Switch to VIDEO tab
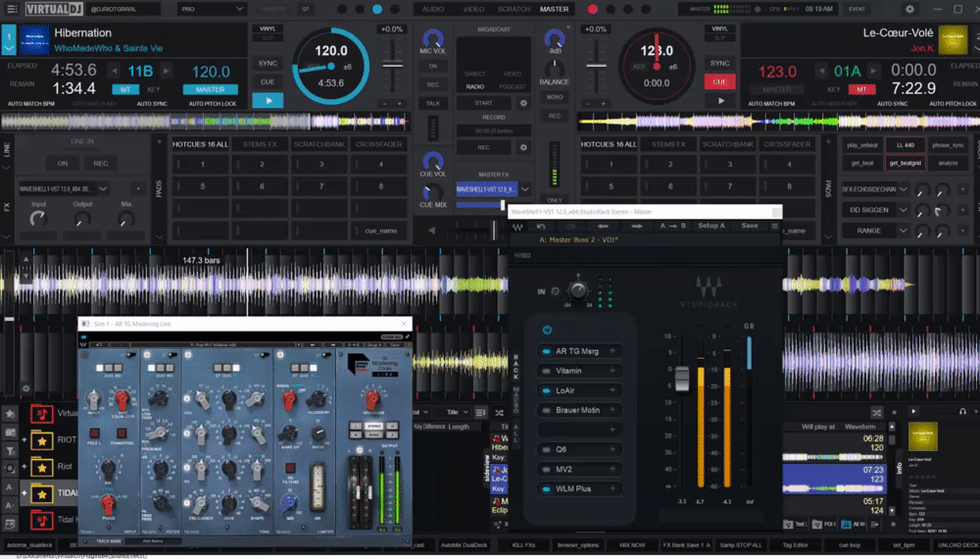 [x=473, y=10]
